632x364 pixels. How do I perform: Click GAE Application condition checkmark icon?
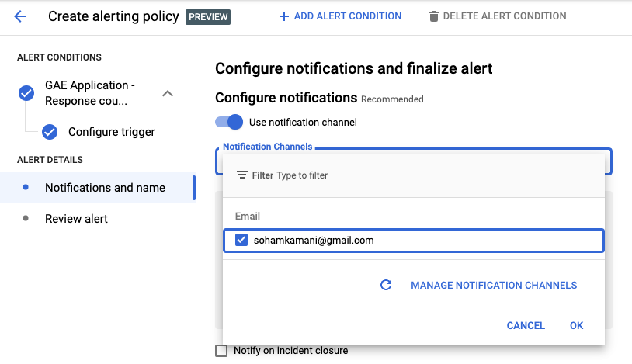(26, 93)
